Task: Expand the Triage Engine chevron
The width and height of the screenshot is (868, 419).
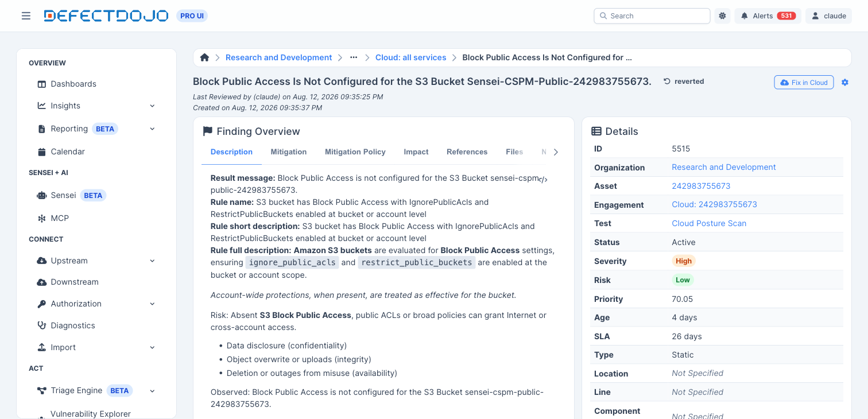Action: [152, 391]
